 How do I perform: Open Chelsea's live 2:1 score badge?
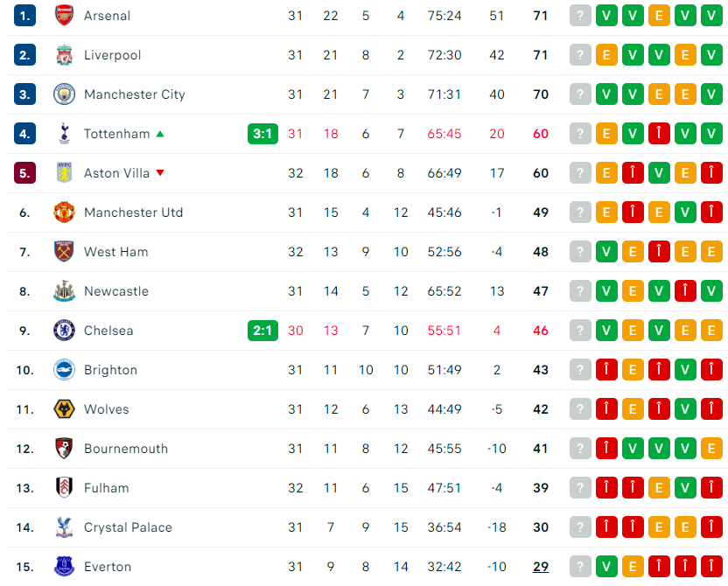pos(262,331)
